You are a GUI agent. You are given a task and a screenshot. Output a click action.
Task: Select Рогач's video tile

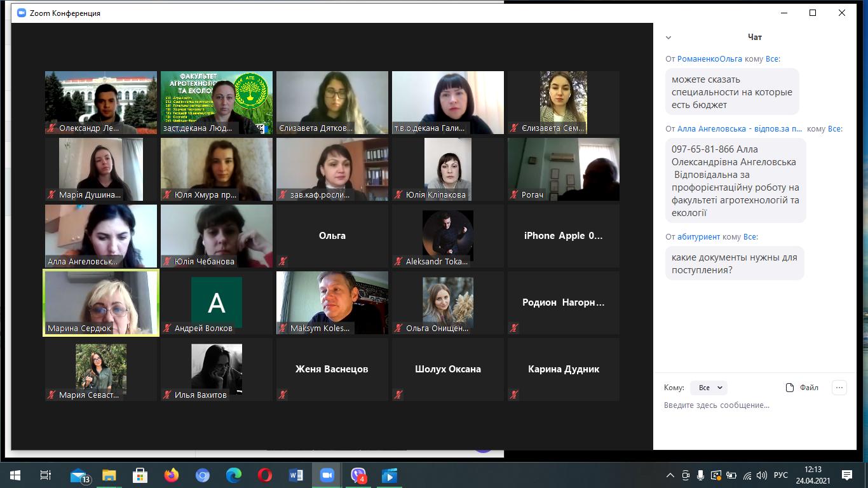(x=564, y=169)
